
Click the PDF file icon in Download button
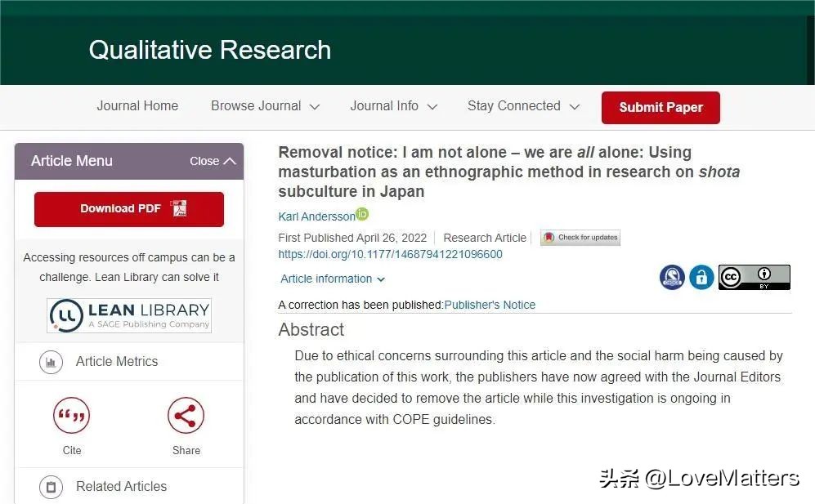click(x=179, y=208)
